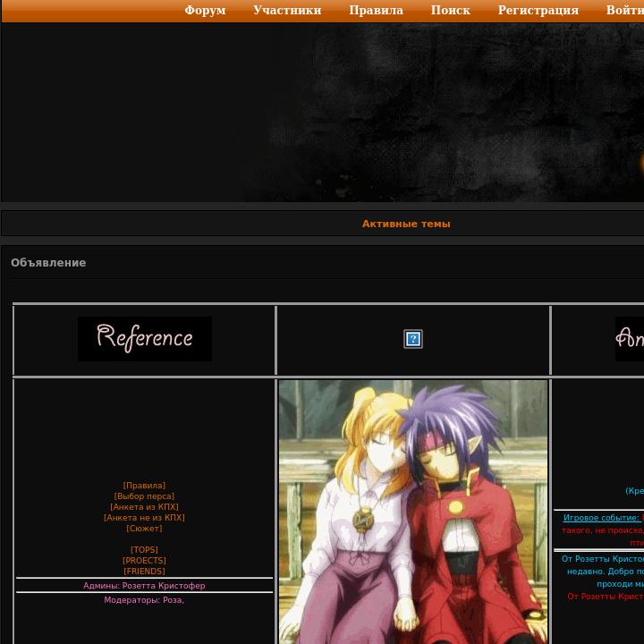Click the anime couple picture

point(412,512)
